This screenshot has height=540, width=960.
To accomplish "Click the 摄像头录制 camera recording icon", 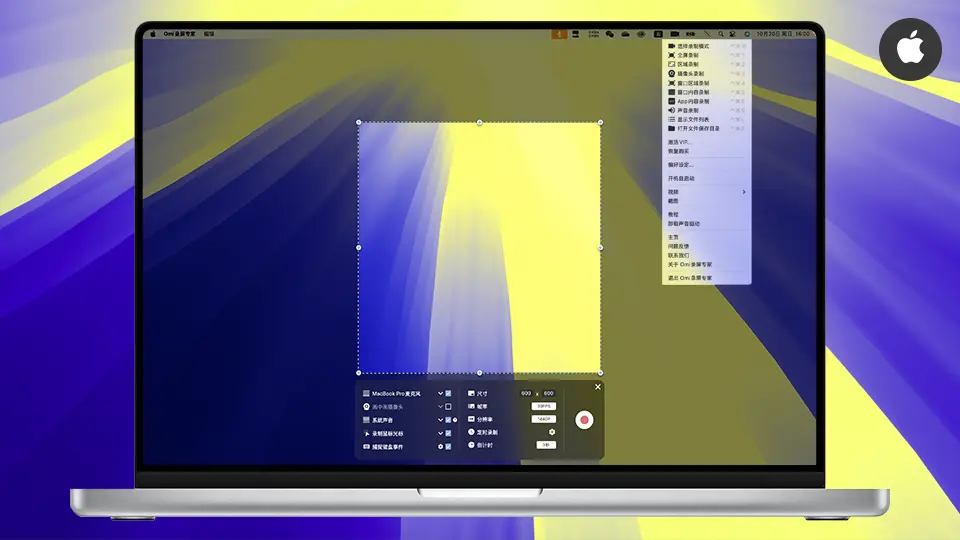I will click(672, 73).
